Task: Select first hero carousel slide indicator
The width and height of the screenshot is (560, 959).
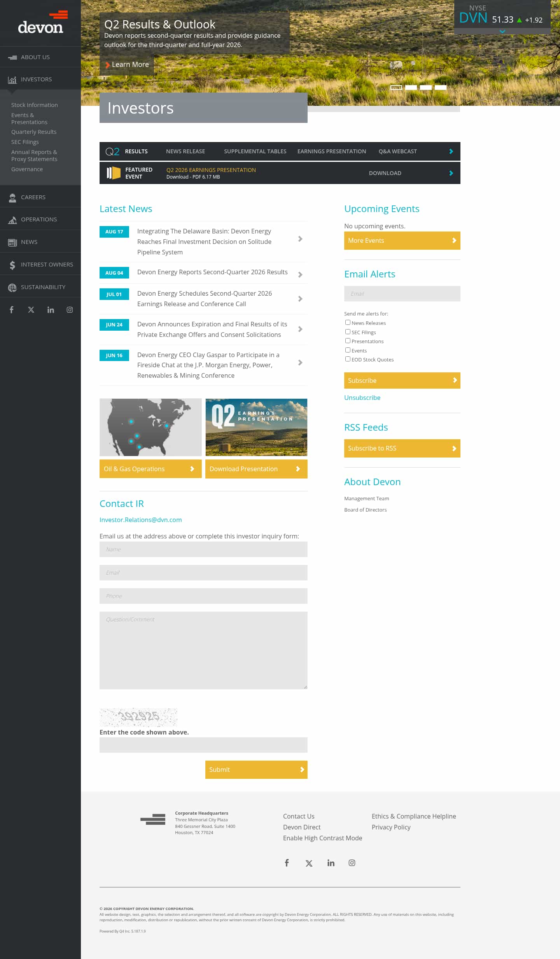Action: (x=396, y=88)
